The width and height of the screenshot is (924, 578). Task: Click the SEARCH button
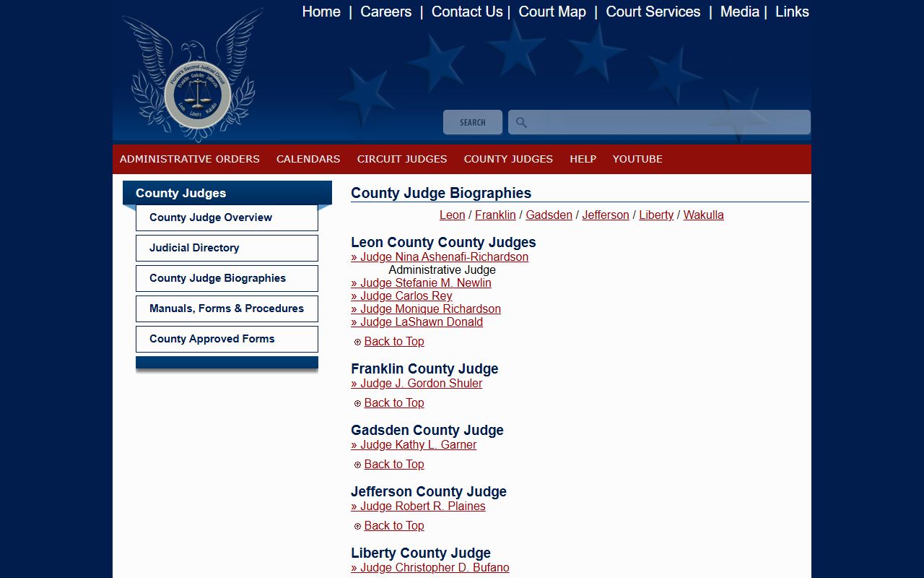tap(473, 122)
